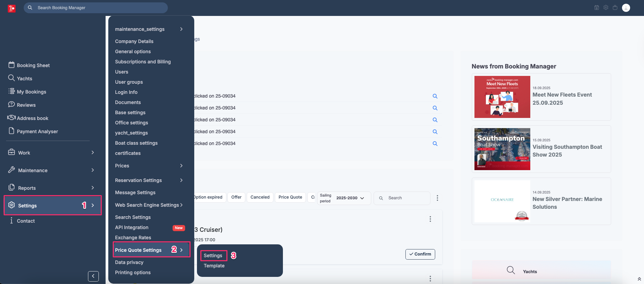
Task: Open yacht_settings
Action: coord(131,133)
